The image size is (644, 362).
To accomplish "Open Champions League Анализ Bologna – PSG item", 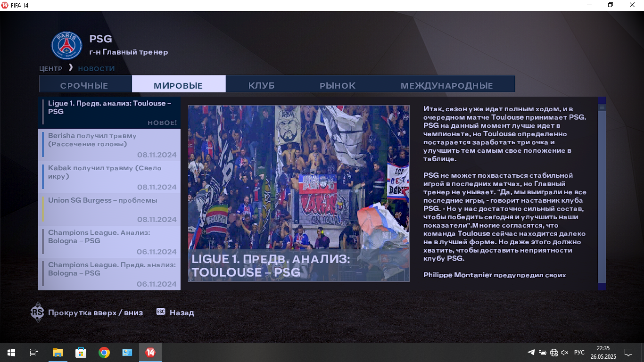I will pyautogui.click(x=109, y=242).
